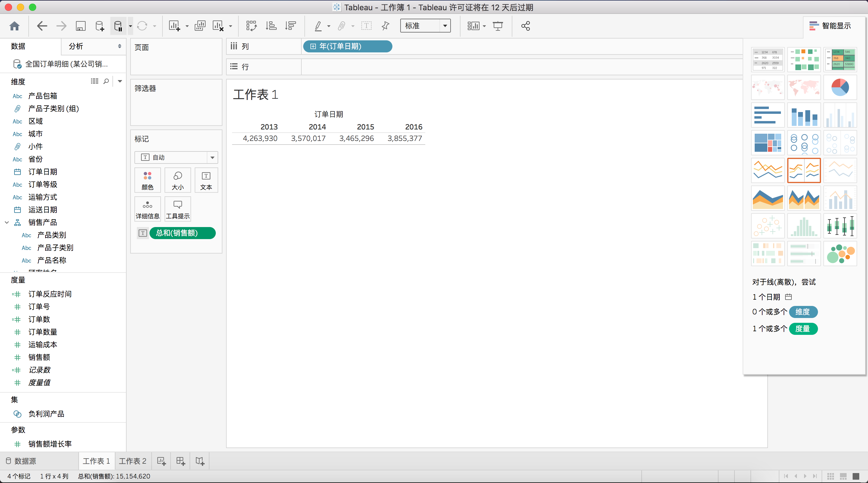This screenshot has width=868, height=483.
Task: Choose the text table in Show Me
Action: pyautogui.click(x=768, y=60)
